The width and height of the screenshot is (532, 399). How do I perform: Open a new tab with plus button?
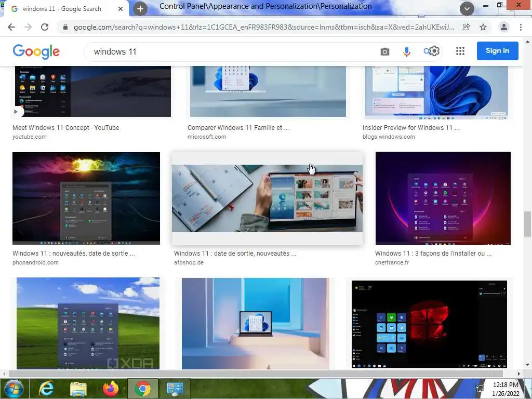[x=140, y=8]
